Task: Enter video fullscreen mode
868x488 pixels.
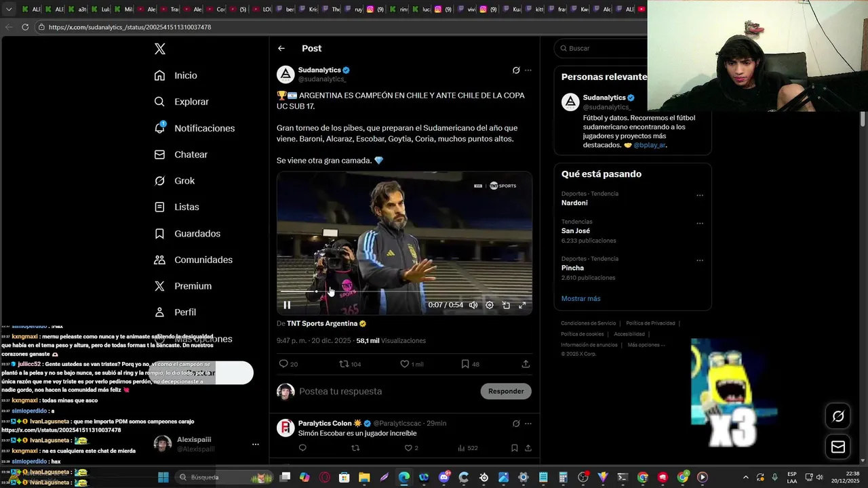Action: click(522, 305)
